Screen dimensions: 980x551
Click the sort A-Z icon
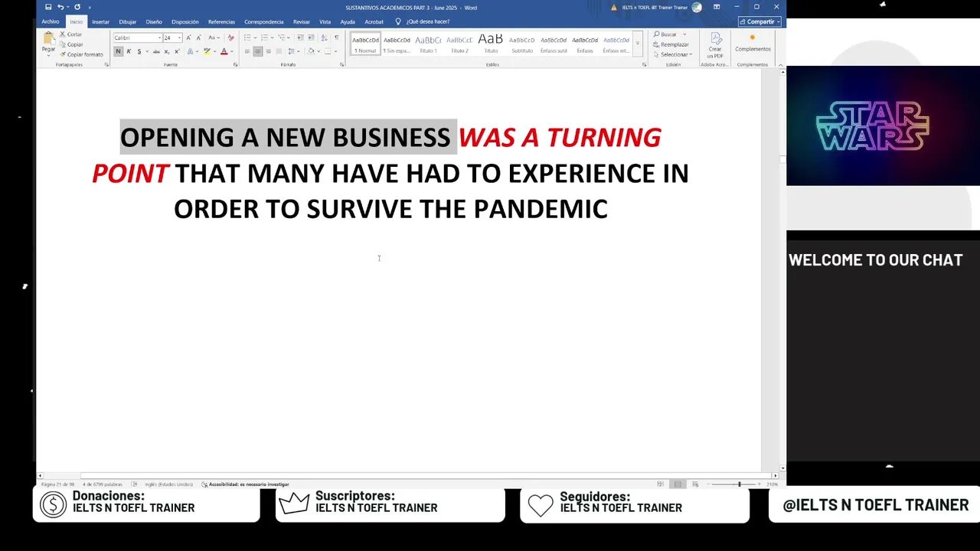click(324, 37)
